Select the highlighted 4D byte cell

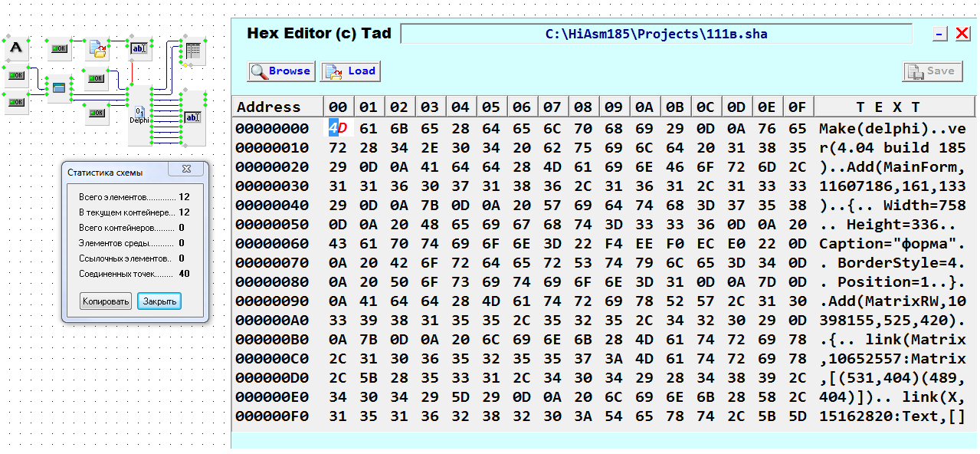pyautogui.click(x=338, y=128)
